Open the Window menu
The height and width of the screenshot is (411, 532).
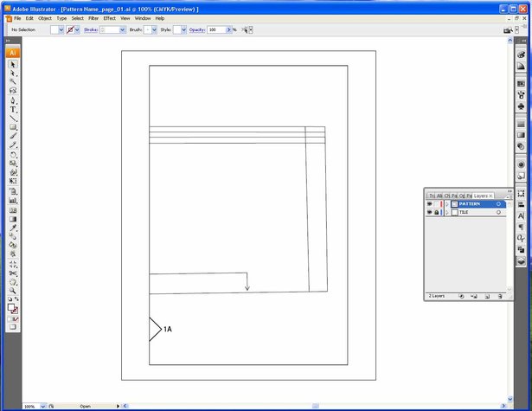tap(143, 18)
